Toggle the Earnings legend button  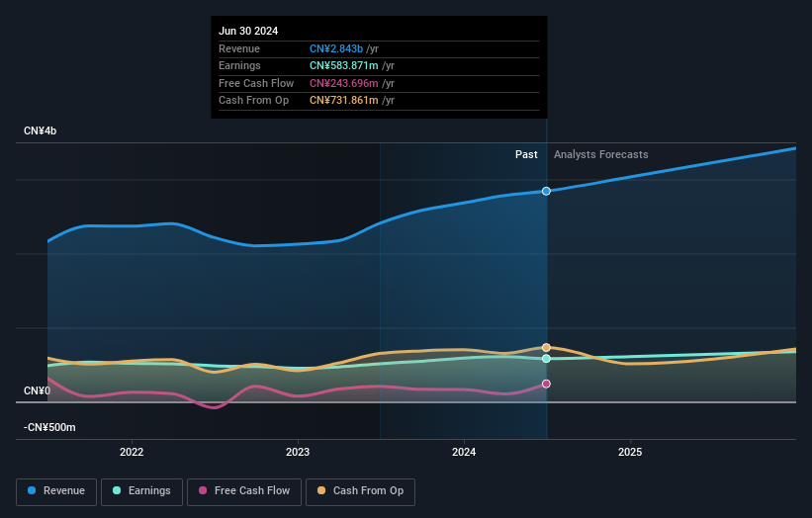coord(141,491)
